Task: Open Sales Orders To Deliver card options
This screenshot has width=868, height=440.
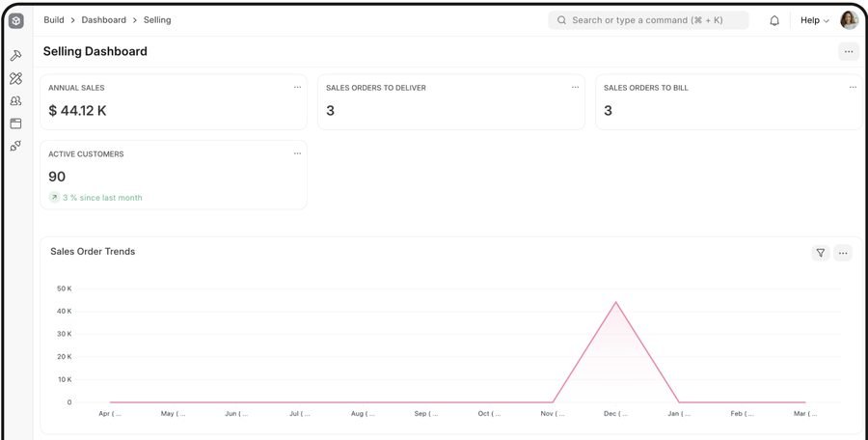Action: click(575, 88)
